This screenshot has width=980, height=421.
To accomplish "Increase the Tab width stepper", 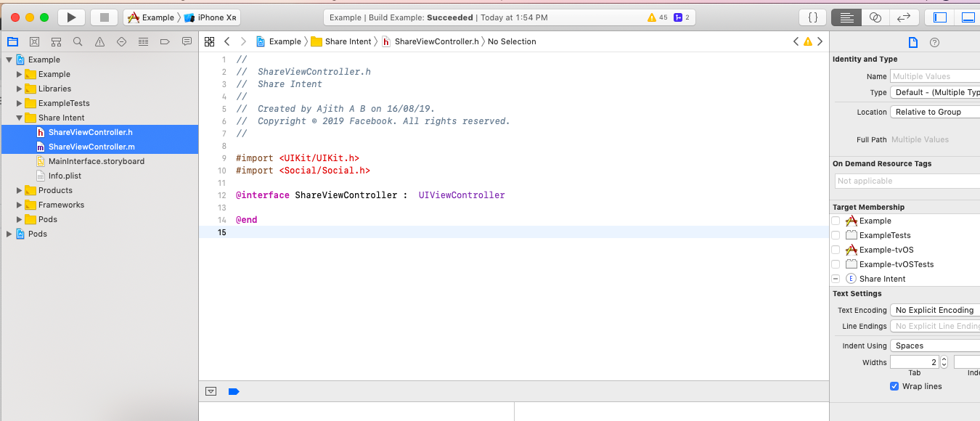I will click(x=944, y=359).
